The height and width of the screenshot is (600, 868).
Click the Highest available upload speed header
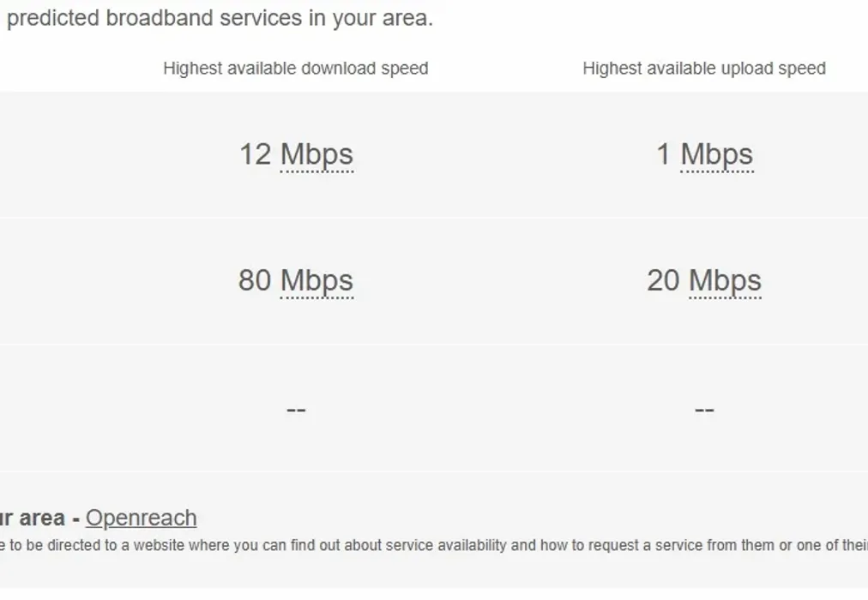coord(704,69)
